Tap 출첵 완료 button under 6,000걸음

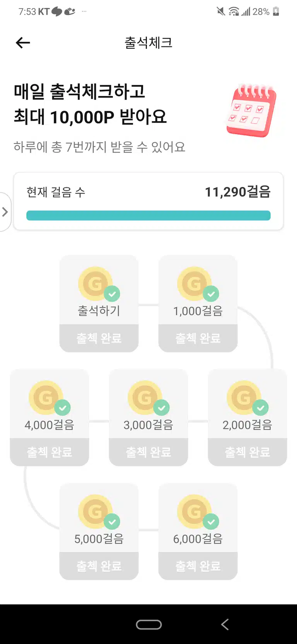(198, 566)
